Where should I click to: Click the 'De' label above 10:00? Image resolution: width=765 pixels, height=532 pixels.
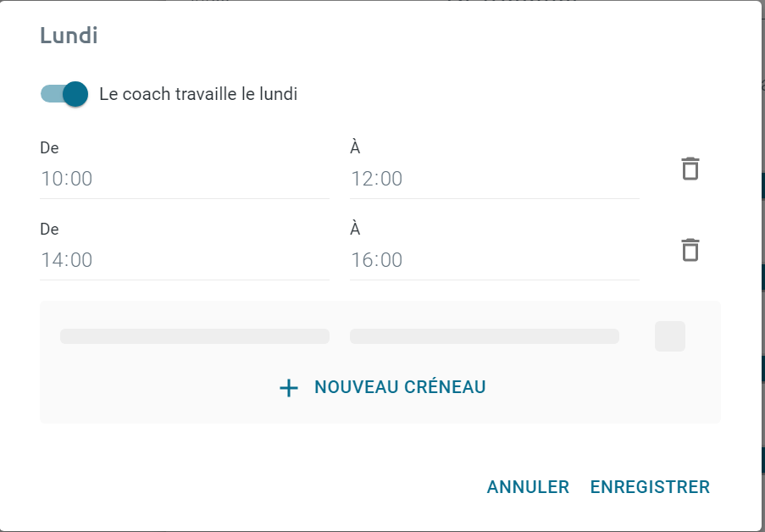(49, 147)
